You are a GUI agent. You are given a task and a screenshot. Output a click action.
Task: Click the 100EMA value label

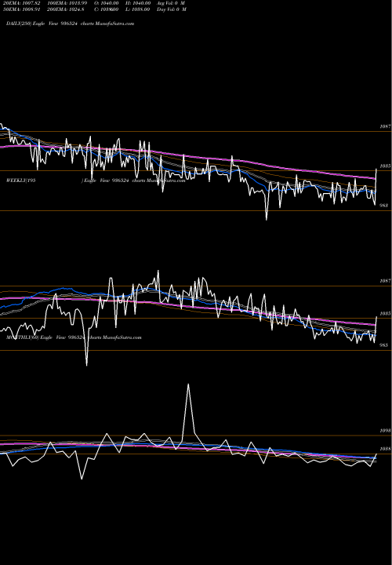[67, 3]
